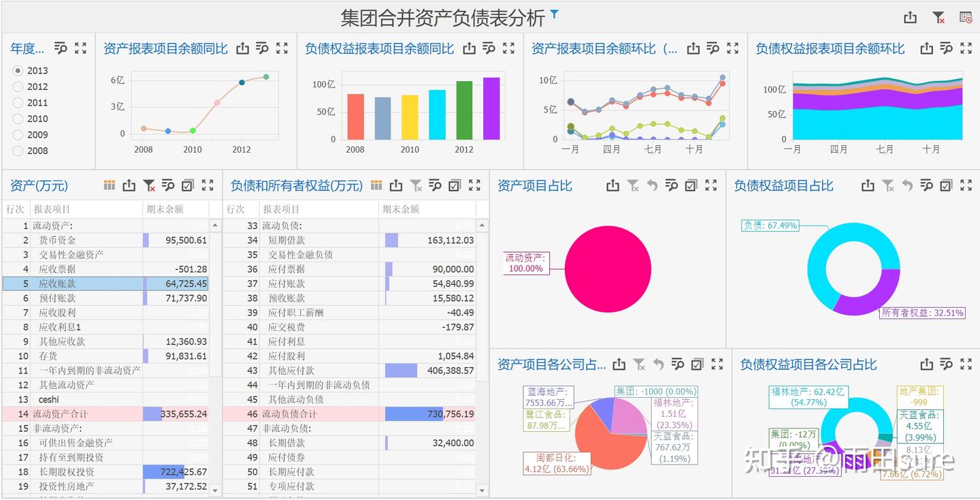Viewport: 980px width, 500px height.
Task: Click the pink 流动资产 pie slice
Action: click(609, 268)
